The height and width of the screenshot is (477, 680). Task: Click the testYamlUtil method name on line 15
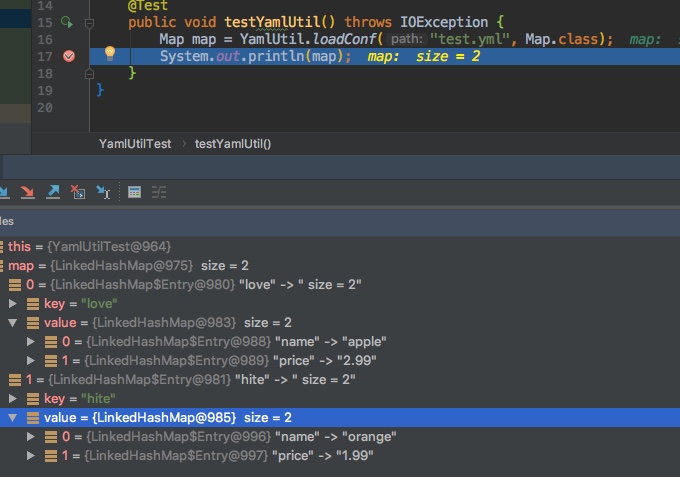(272, 22)
